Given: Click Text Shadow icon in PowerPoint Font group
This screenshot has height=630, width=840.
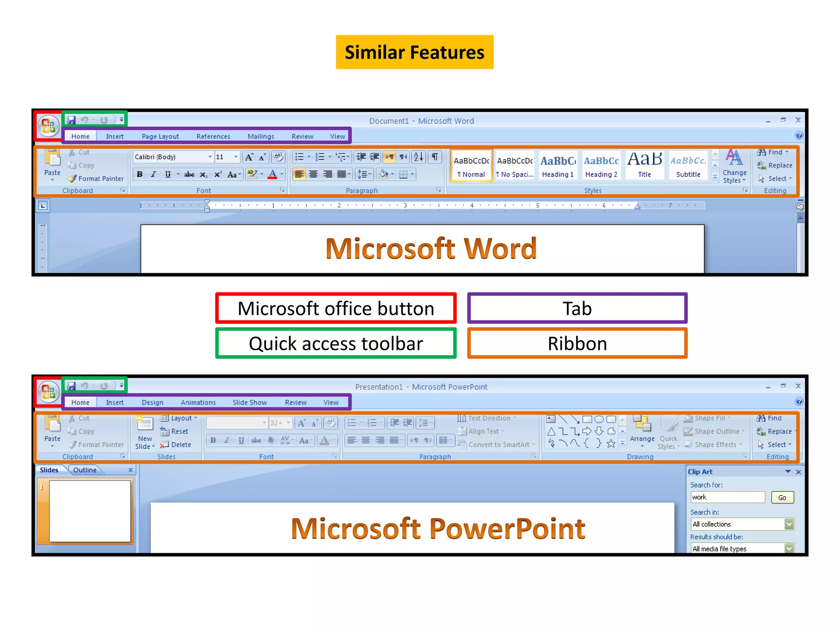Looking at the screenshot, I should click(270, 440).
